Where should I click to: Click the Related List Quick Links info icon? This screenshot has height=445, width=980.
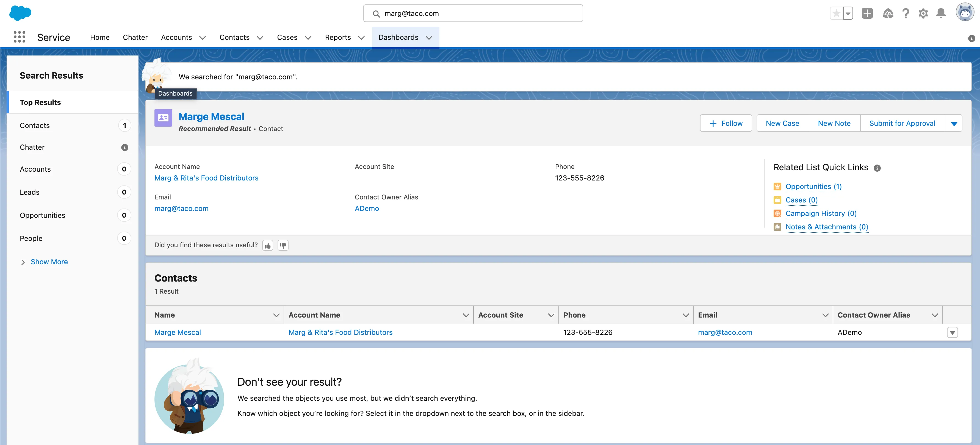click(x=877, y=168)
